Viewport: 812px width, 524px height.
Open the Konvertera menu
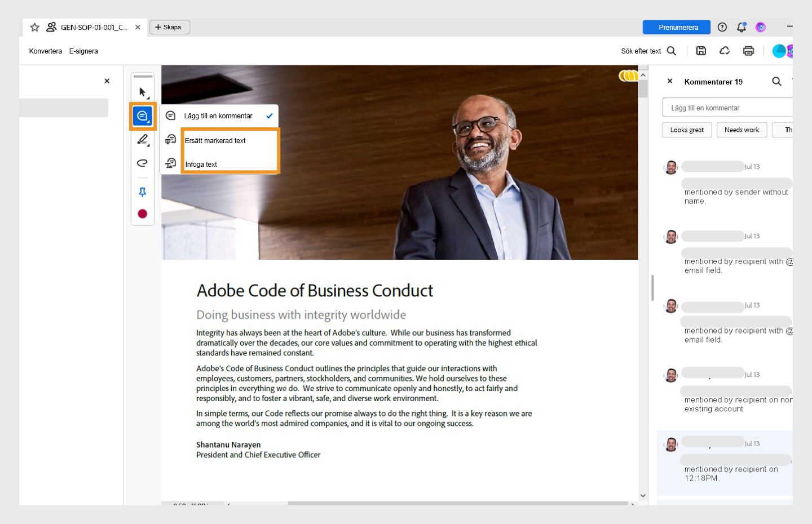(46, 51)
